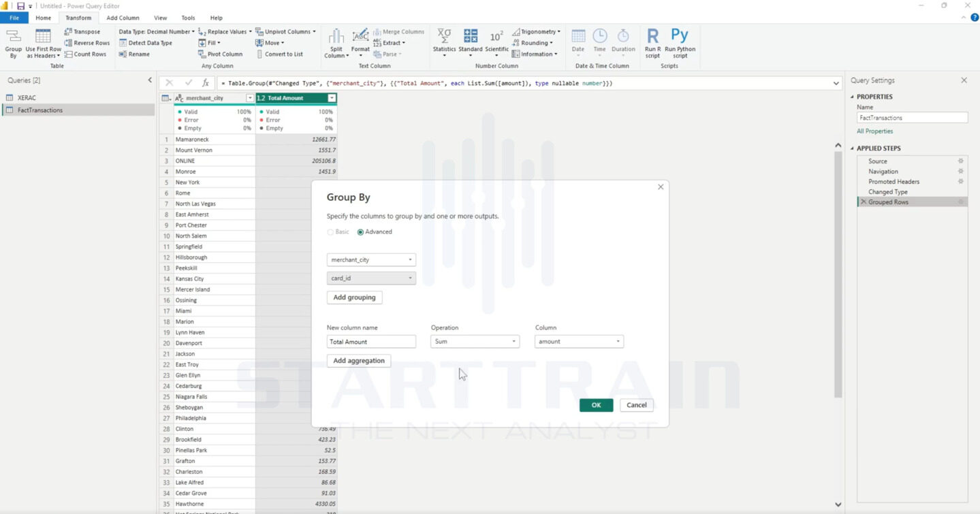The image size is (980, 514).
Task: Close the Group By dialog
Action: (660, 187)
